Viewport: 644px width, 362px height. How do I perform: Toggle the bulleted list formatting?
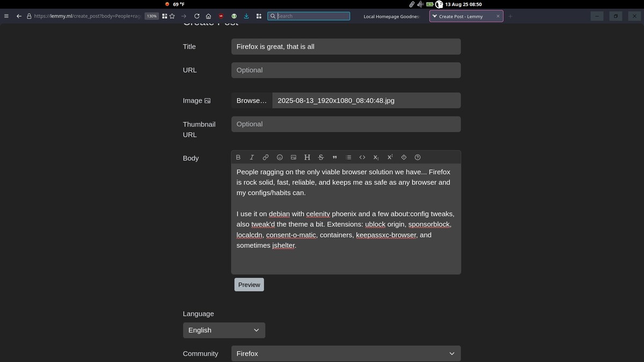pos(348,157)
